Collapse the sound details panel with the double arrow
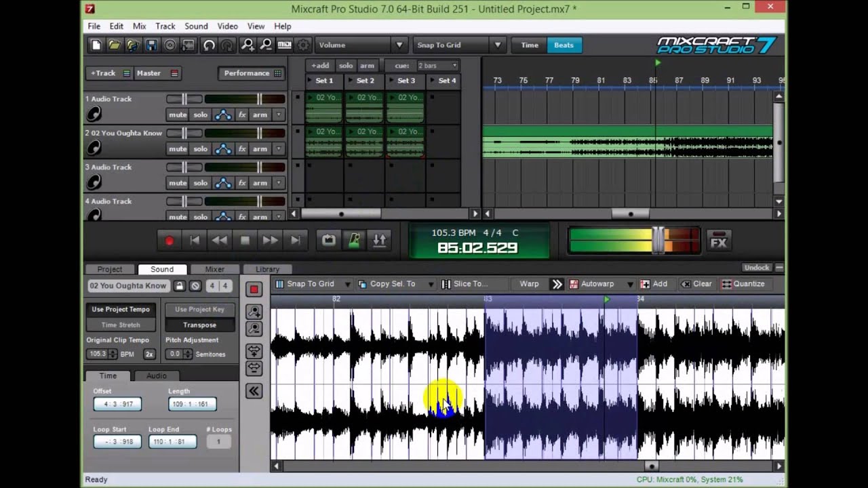868x488 pixels. [254, 391]
